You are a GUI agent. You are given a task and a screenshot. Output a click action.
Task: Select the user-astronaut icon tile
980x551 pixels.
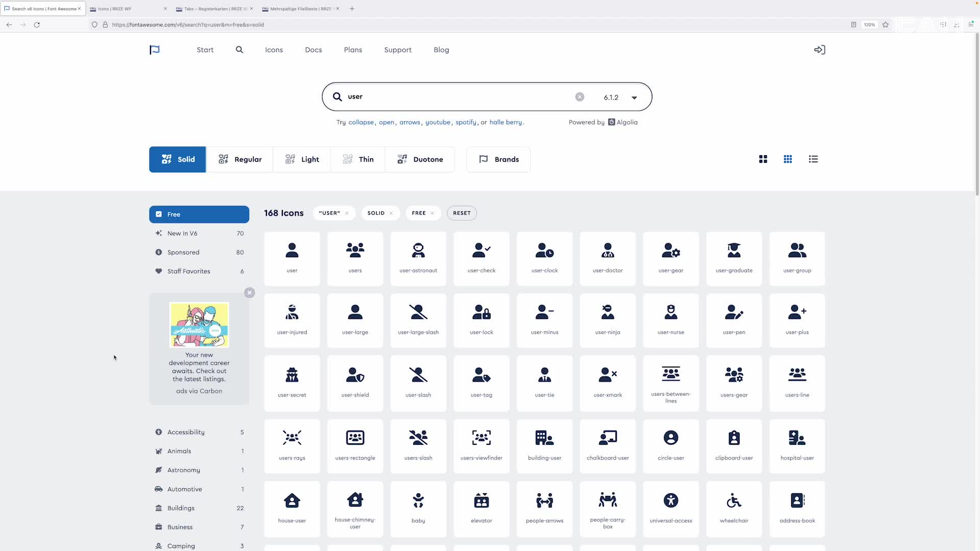pyautogui.click(x=418, y=258)
